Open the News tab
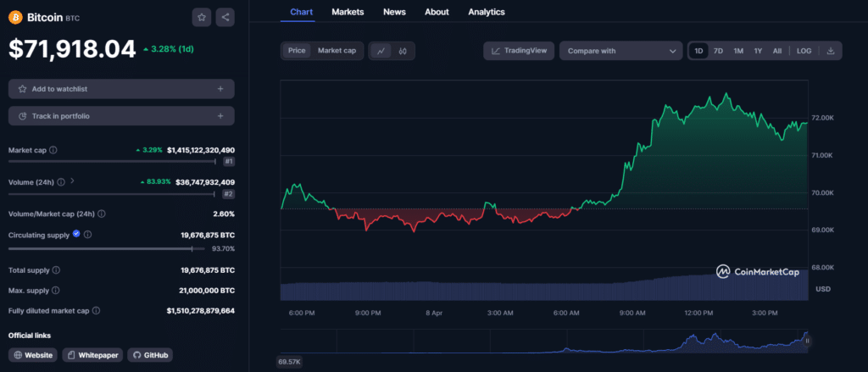 click(x=394, y=12)
